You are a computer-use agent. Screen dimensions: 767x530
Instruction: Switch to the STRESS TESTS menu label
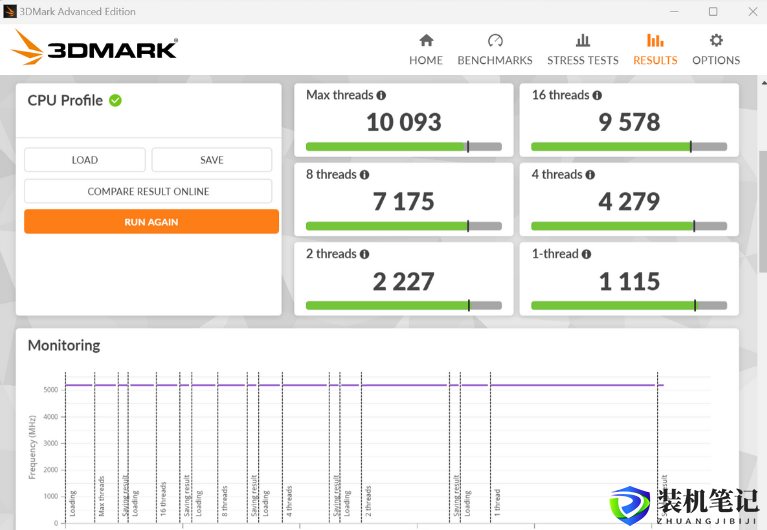[583, 60]
